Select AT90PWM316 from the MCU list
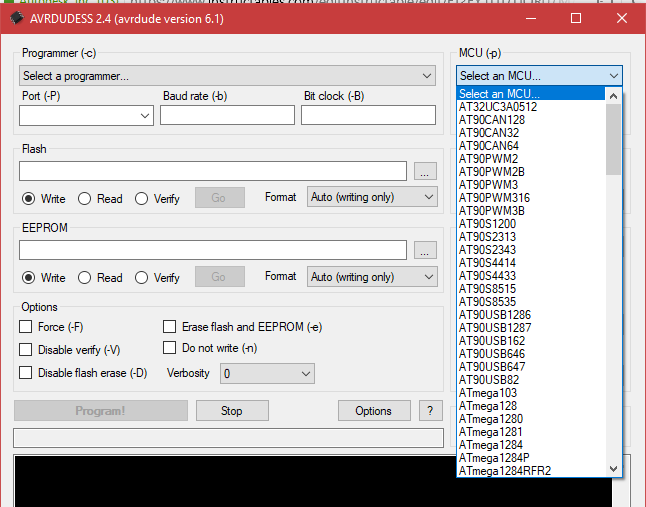The height and width of the screenshot is (507, 646). click(x=531, y=198)
